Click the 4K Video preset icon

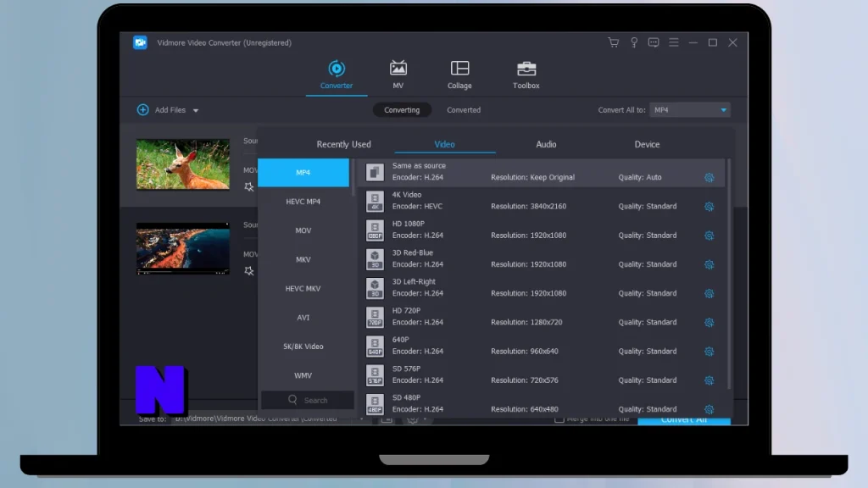375,202
